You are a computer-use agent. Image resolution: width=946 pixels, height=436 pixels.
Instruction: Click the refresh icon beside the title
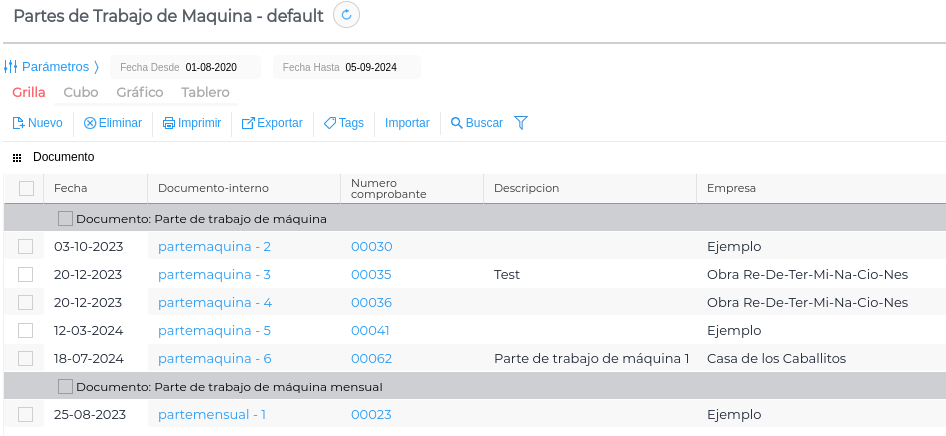tap(346, 15)
